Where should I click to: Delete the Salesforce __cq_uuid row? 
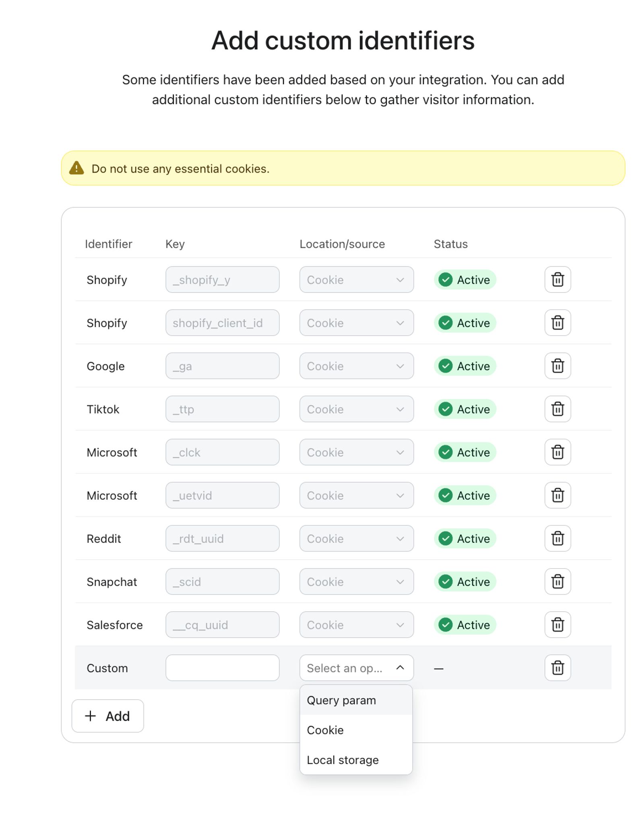click(x=557, y=624)
